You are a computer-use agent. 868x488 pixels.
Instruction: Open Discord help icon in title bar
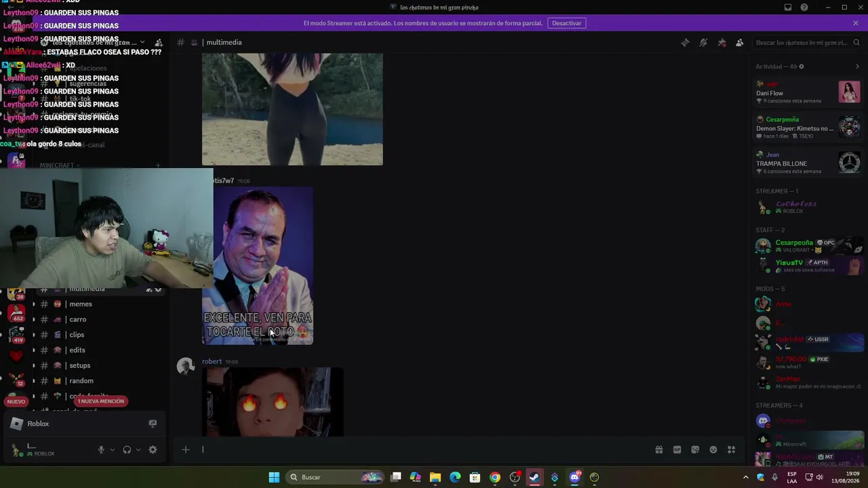pyautogui.click(x=804, y=7)
